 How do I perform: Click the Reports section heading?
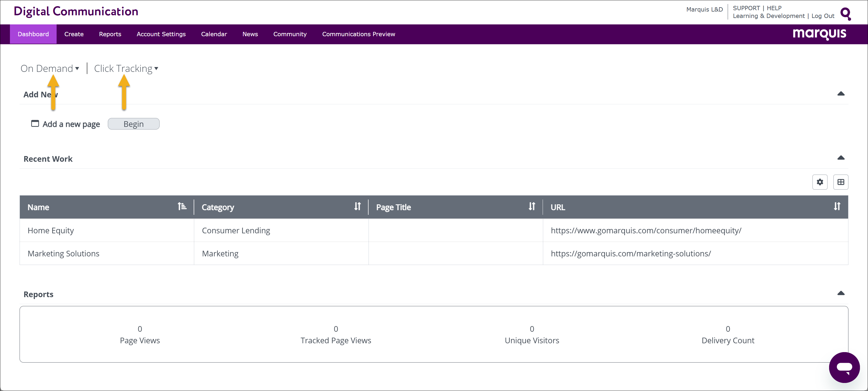pos(38,294)
